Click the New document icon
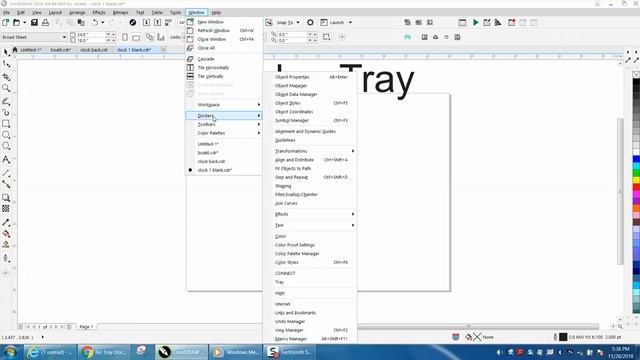The height and width of the screenshot is (360, 640). click(x=5, y=22)
